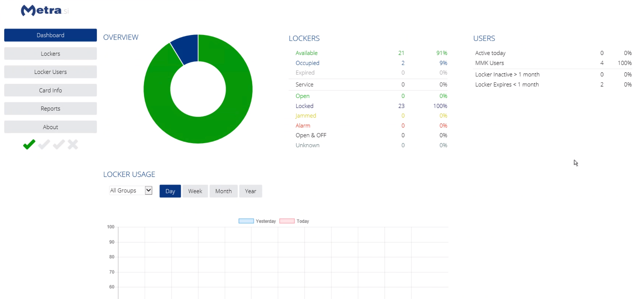
Task: Click the third gray checkmark icon
Action: (x=59, y=144)
